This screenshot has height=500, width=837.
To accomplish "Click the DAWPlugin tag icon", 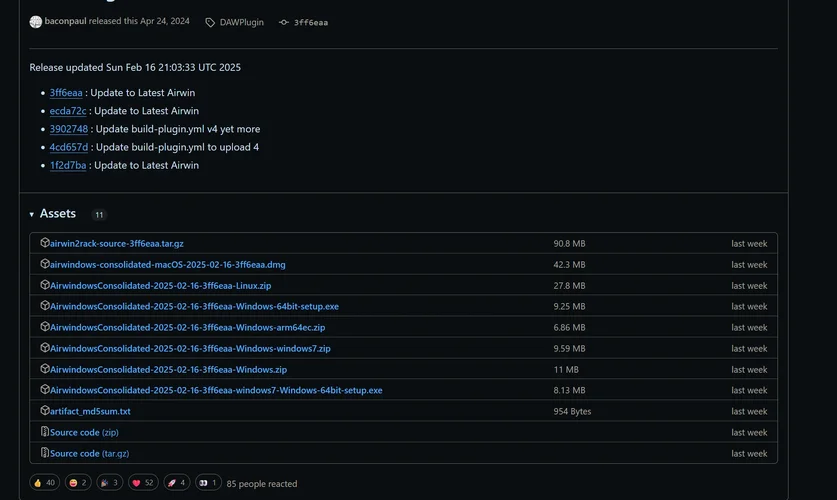I will tap(210, 22).
